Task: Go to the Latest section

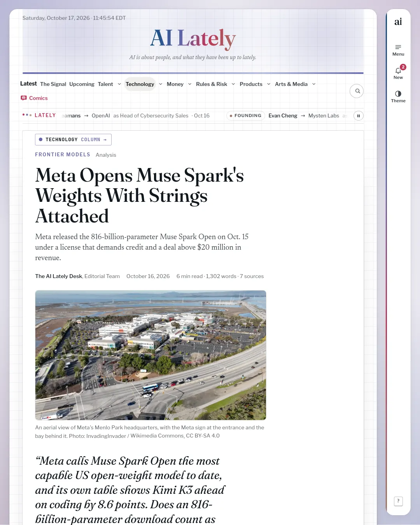Action: 28,84
